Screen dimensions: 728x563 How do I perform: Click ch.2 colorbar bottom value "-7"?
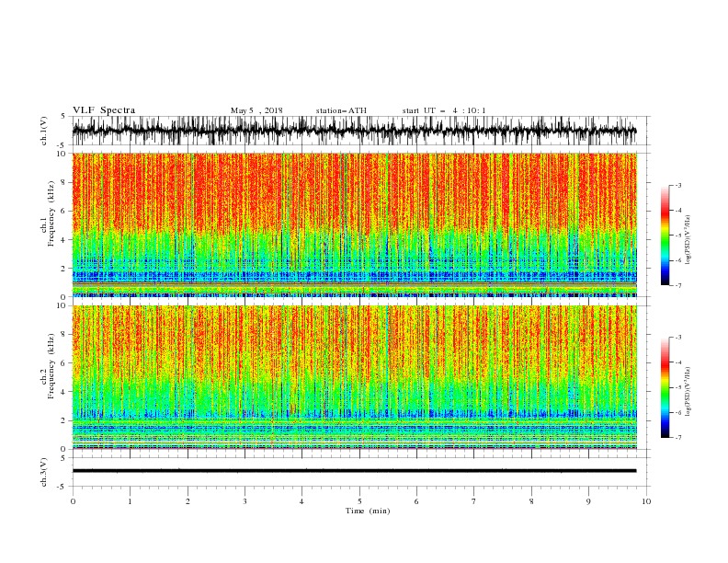pyautogui.click(x=678, y=437)
